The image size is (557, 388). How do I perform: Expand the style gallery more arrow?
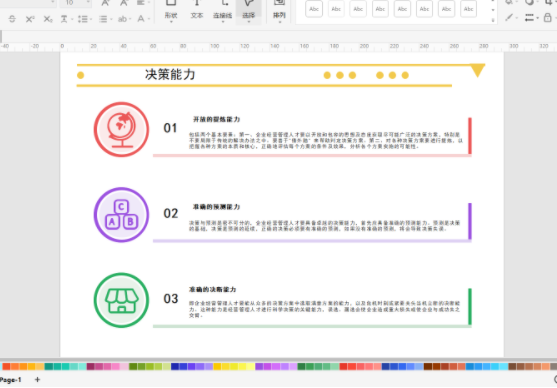(493, 20)
